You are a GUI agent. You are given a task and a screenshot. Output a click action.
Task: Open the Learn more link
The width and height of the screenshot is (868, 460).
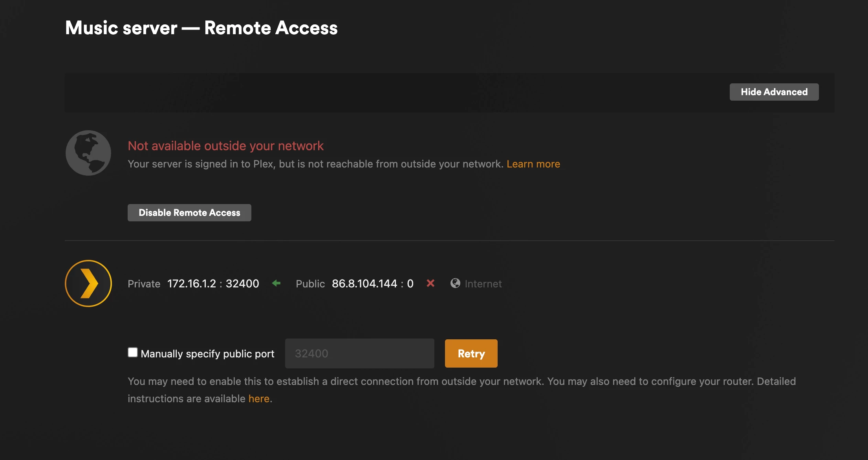pos(533,164)
